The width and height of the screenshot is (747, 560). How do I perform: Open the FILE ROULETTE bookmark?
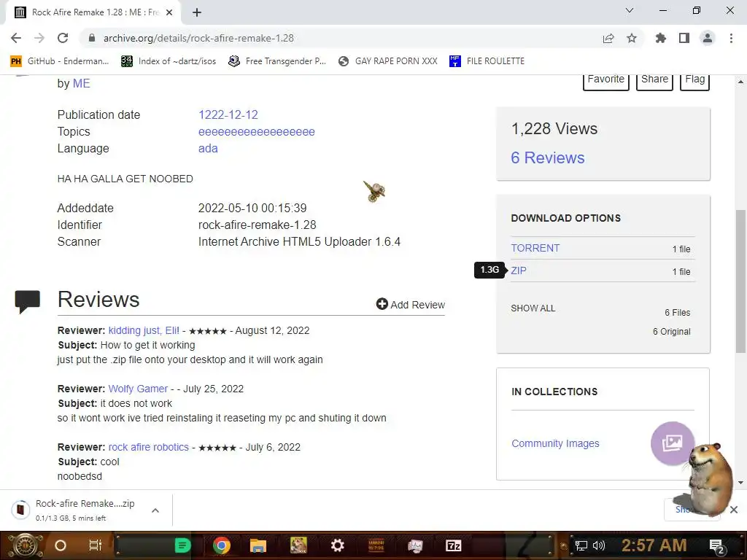pos(487,61)
